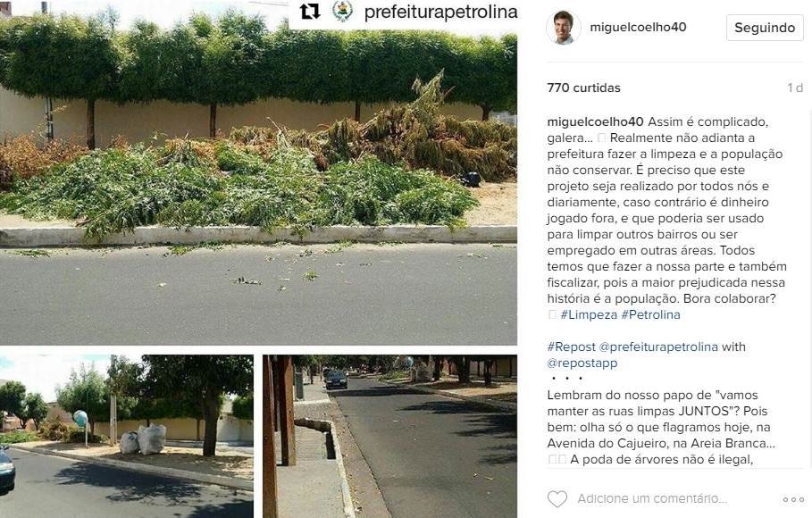The width and height of the screenshot is (812, 518).
Task: Click the Adicione um comentário field
Action: click(652, 499)
